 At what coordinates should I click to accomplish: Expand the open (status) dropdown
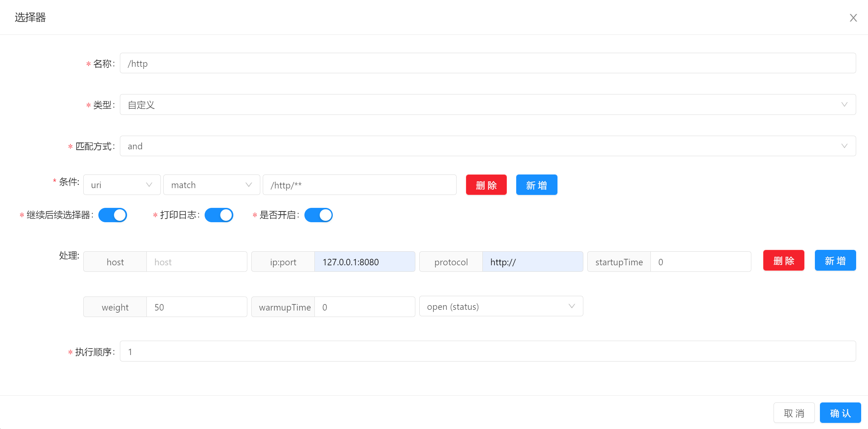(x=501, y=307)
